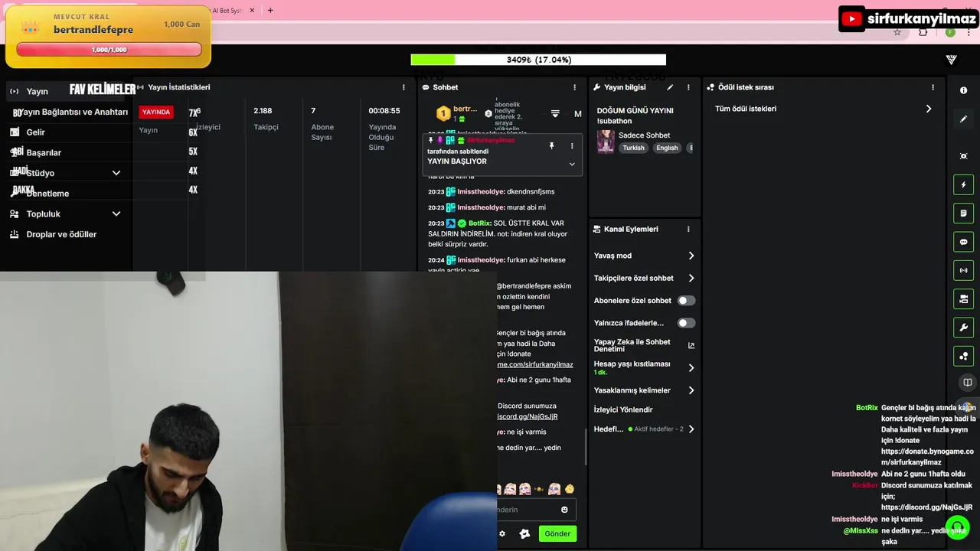The image size is (980, 551).
Task: Toggle chat bubble widget in right toolbar
Action: 963,242
